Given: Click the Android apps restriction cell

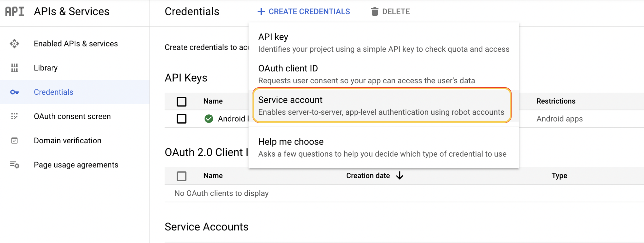Looking at the screenshot, I should point(559,119).
